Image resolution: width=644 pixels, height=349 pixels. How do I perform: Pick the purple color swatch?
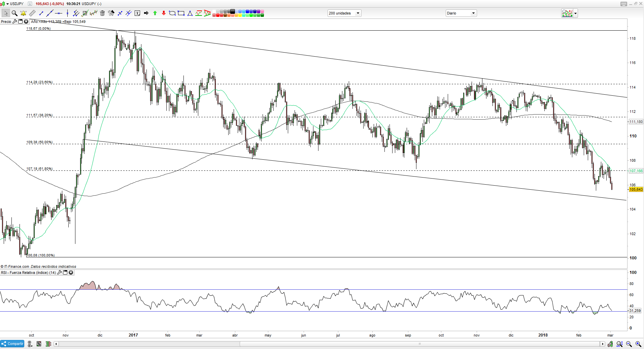(259, 11)
